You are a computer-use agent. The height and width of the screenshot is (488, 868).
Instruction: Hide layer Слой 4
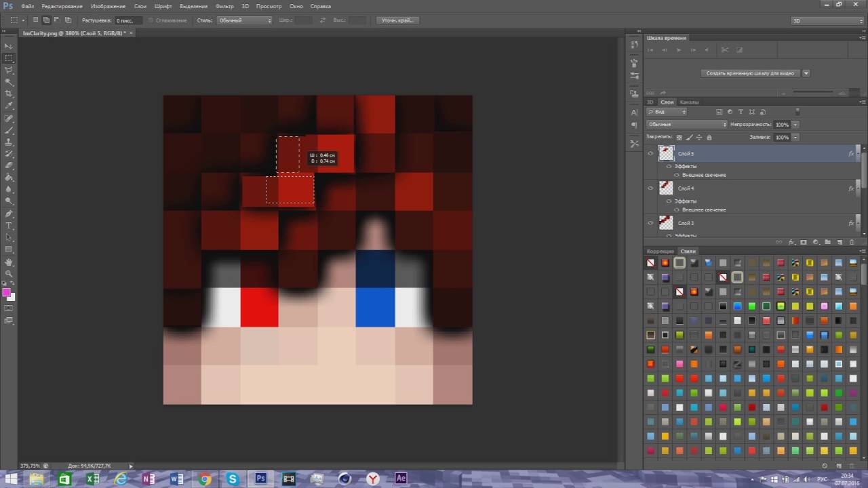650,188
